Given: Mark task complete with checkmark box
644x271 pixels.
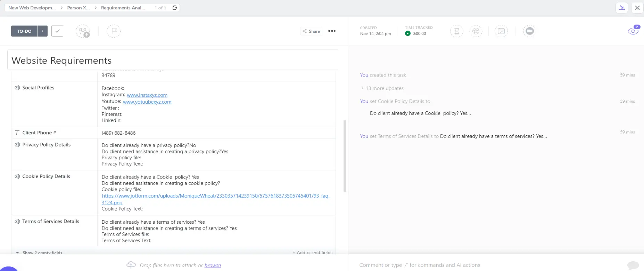Looking at the screenshot, I should 57,31.
